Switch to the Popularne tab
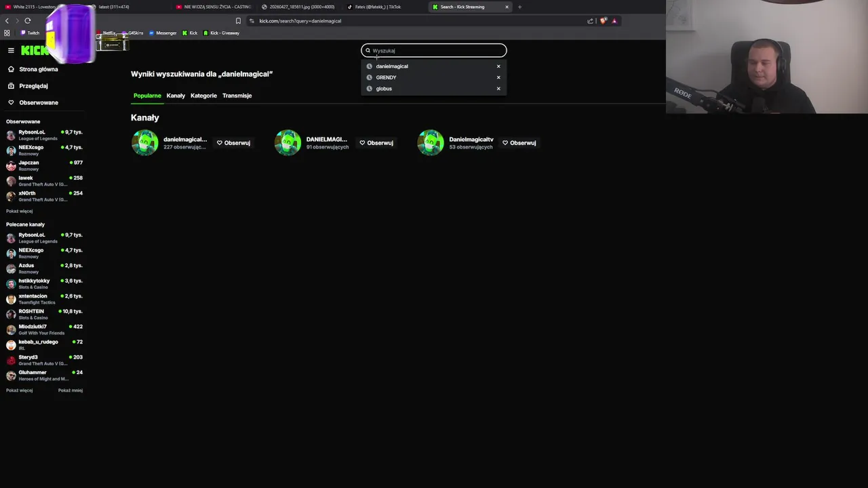The height and width of the screenshot is (488, 868). point(147,96)
